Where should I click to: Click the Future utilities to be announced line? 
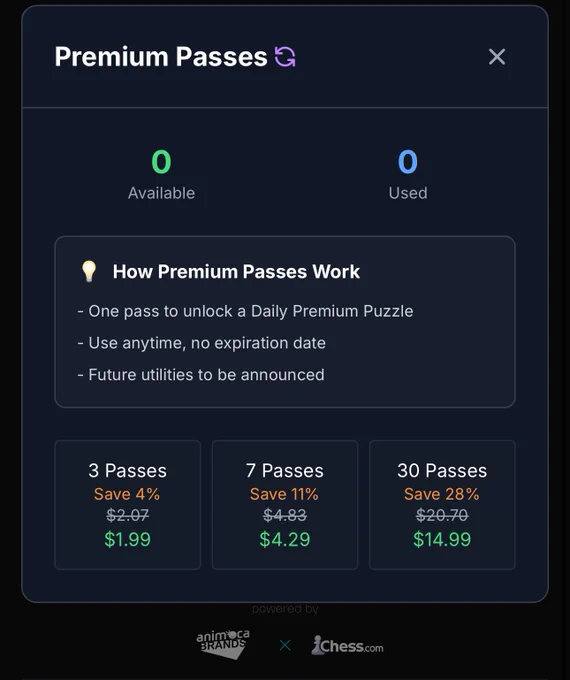201,375
